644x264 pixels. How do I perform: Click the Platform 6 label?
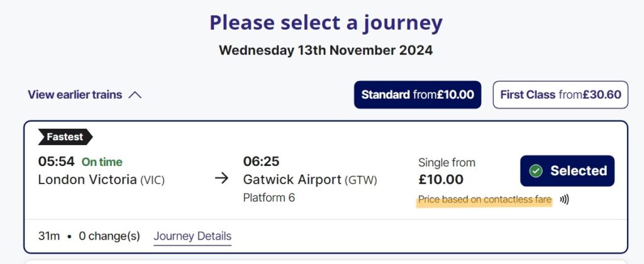coord(269,197)
